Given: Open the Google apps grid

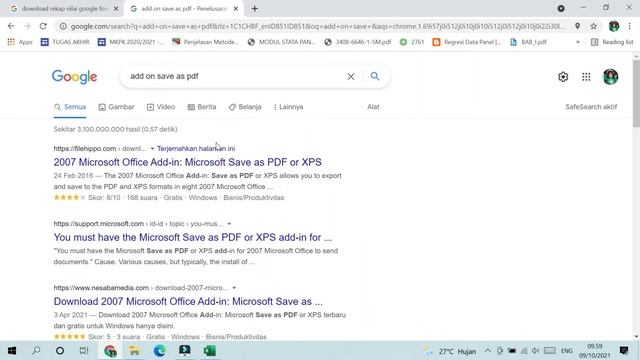Looking at the screenshot, I should coord(586,77).
